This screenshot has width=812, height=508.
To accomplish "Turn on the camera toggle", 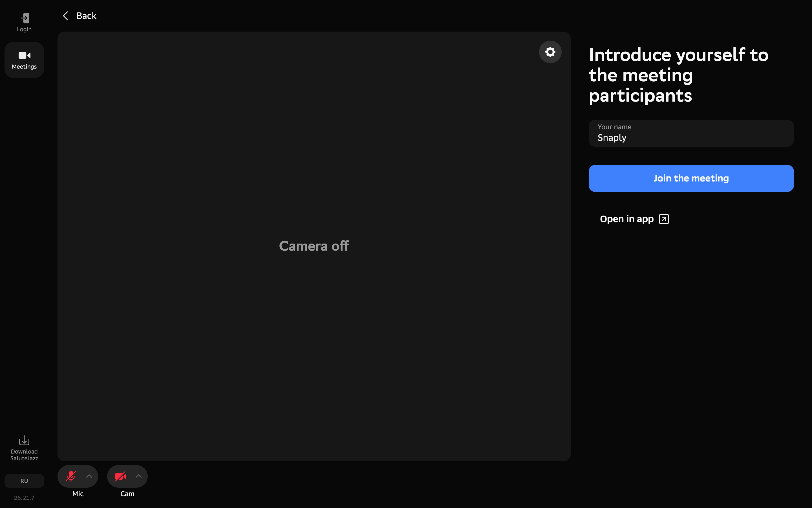I will point(120,476).
